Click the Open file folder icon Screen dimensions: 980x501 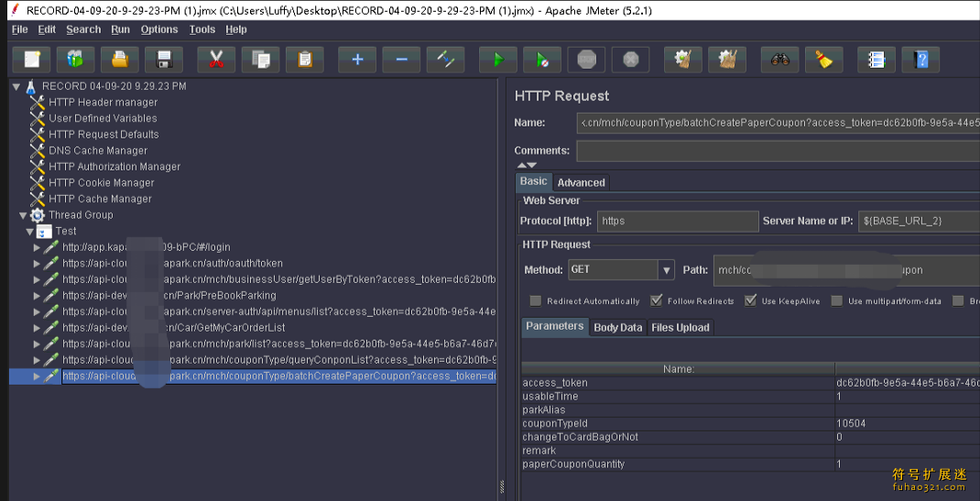[119, 60]
